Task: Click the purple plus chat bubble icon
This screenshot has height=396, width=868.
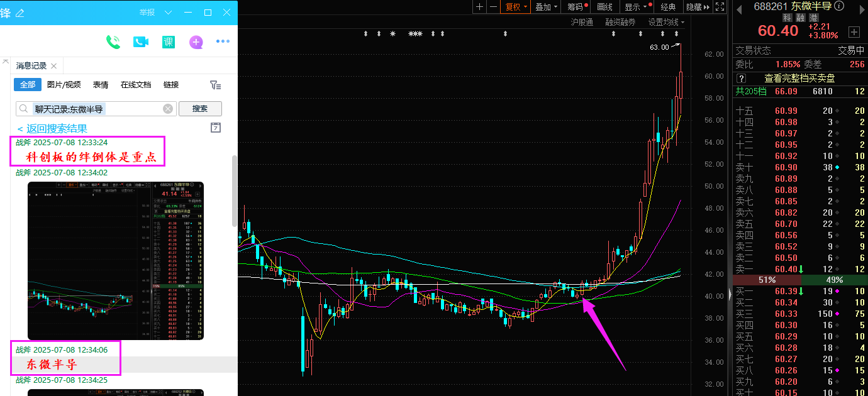Action: tap(196, 42)
